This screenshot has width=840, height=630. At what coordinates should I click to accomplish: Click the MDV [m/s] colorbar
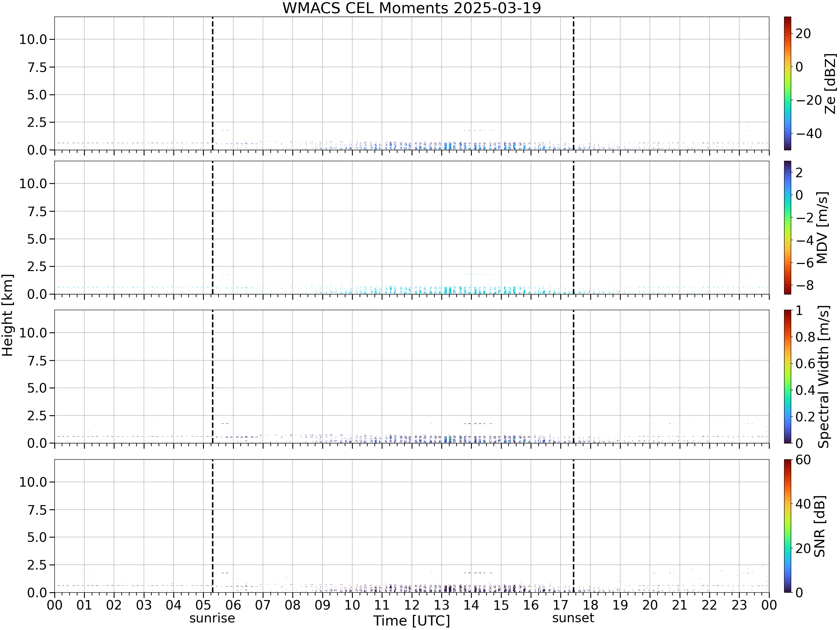pyautogui.click(x=788, y=227)
